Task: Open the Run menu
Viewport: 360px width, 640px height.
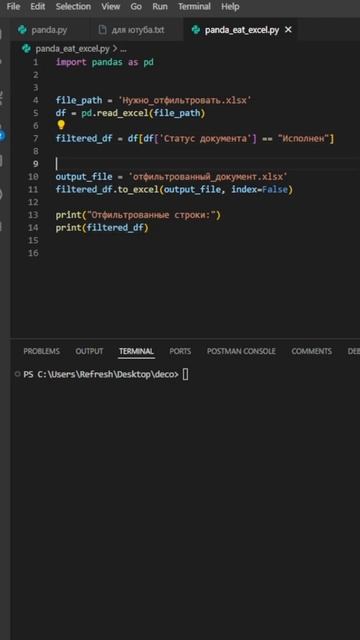Action: pyautogui.click(x=160, y=7)
